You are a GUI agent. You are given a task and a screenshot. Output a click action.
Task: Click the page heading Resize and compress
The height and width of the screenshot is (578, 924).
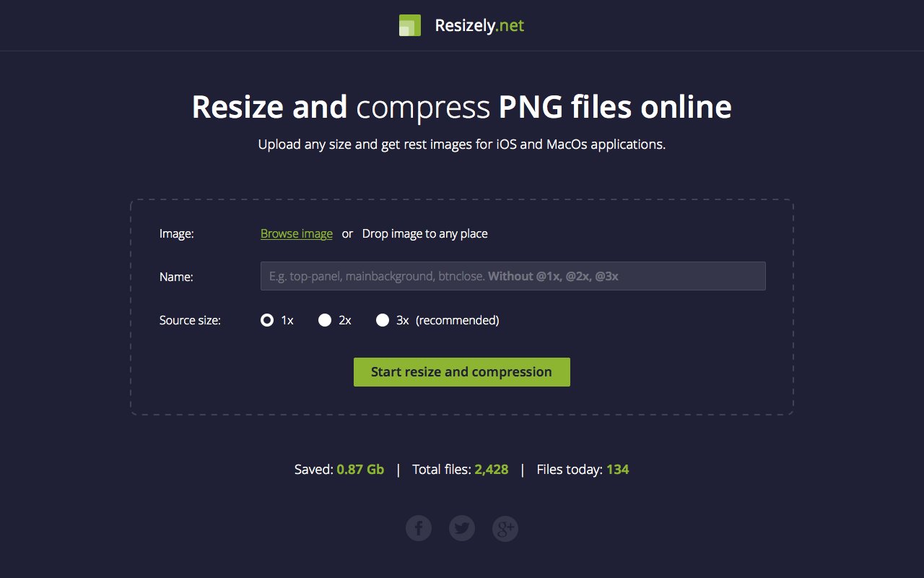[461, 107]
